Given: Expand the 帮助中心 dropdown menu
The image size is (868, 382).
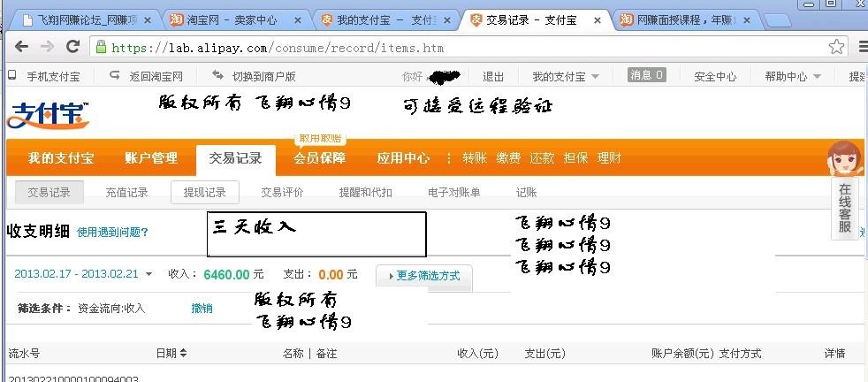Looking at the screenshot, I should click(793, 77).
